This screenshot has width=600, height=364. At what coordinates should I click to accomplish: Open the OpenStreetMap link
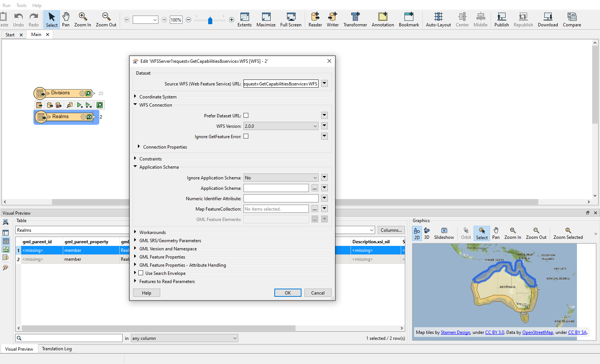pos(538,332)
